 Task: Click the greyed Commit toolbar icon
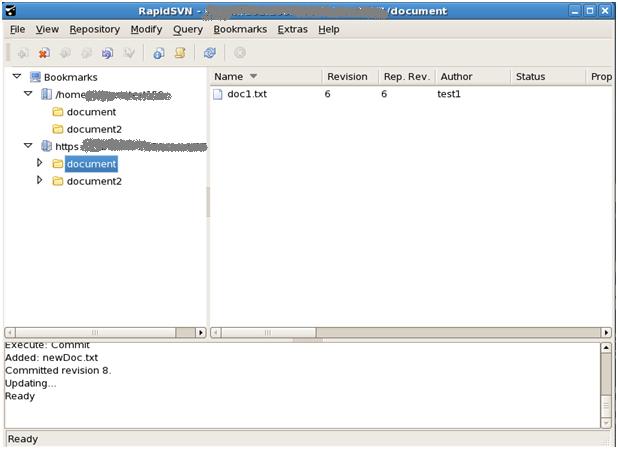pos(86,53)
